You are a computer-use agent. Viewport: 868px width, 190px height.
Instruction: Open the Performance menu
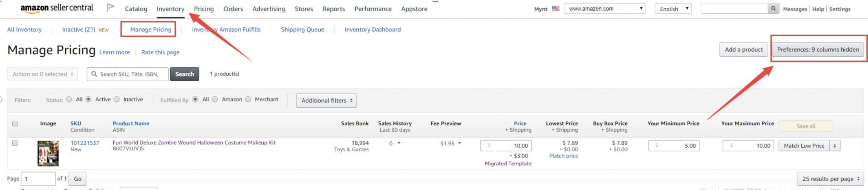pyautogui.click(x=373, y=9)
